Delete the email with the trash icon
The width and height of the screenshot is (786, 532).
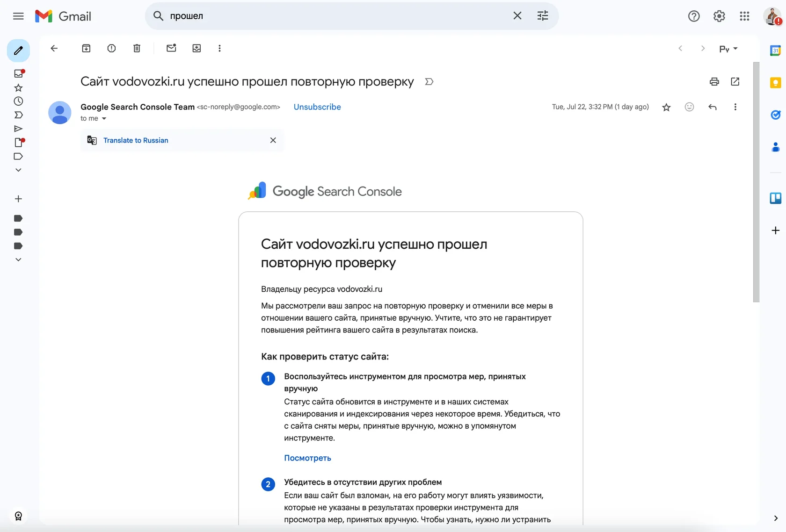coord(137,48)
